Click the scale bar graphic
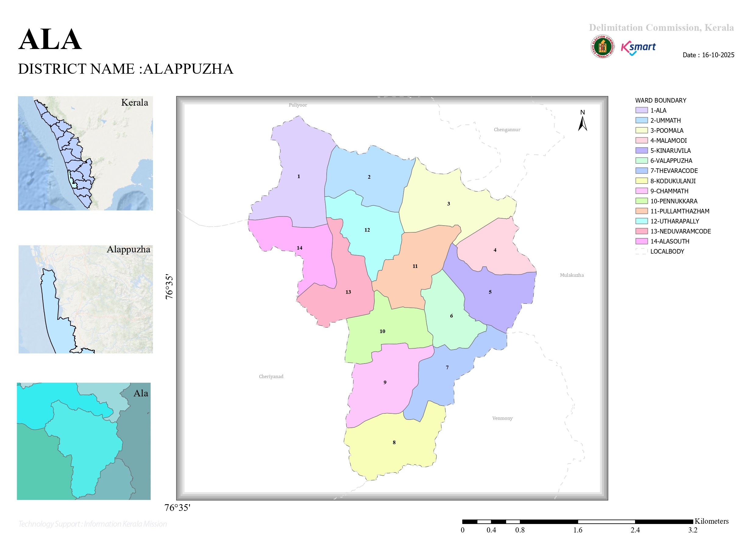The image size is (756, 534). pyautogui.click(x=577, y=522)
